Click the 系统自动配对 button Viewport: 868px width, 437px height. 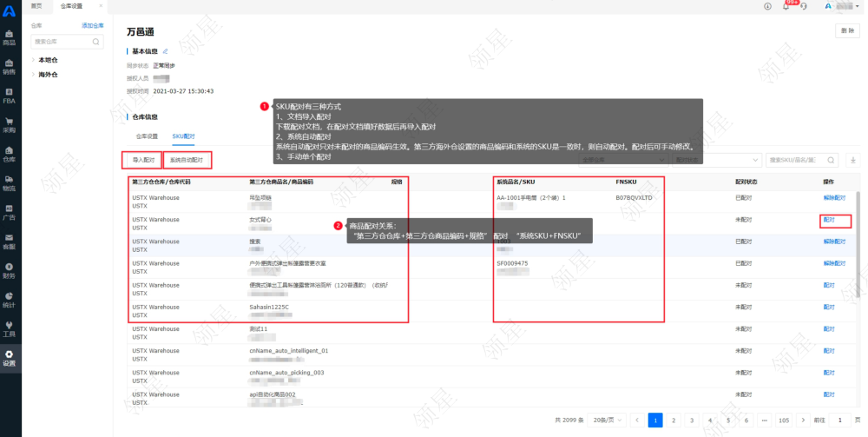pyautogui.click(x=187, y=160)
